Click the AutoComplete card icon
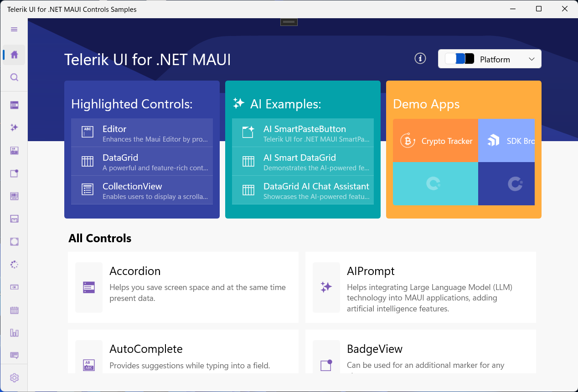This screenshot has width=578, height=392. (x=89, y=365)
